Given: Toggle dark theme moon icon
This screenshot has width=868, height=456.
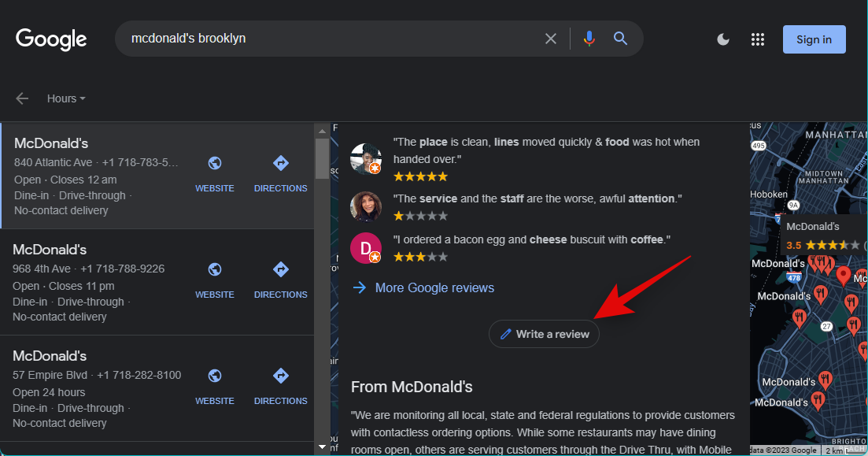Looking at the screenshot, I should [723, 39].
